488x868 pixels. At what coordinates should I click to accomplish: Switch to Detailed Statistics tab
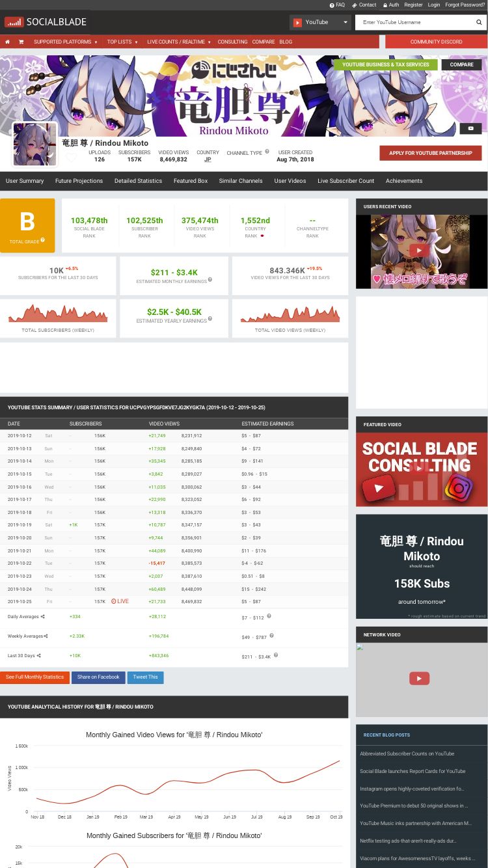pyautogui.click(x=138, y=181)
